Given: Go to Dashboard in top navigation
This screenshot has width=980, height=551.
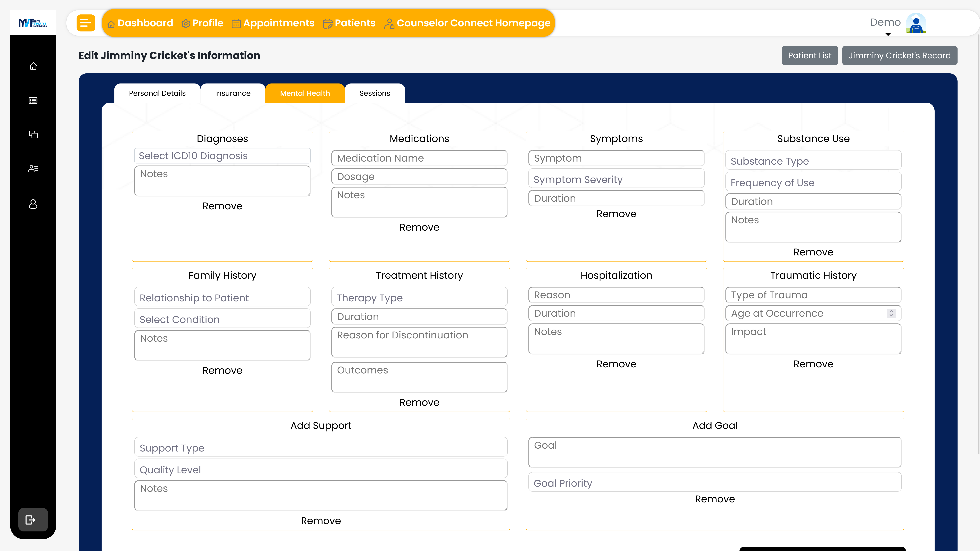Looking at the screenshot, I should click(140, 23).
